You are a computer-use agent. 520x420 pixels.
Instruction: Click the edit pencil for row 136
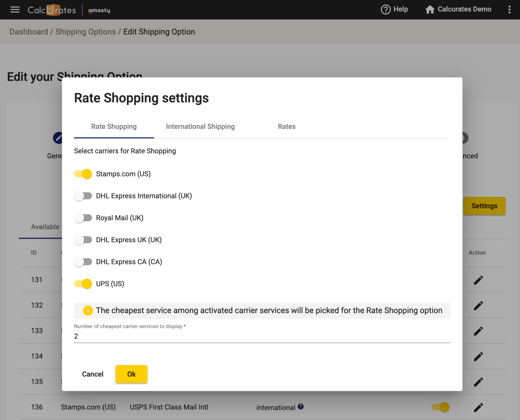pos(478,407)
